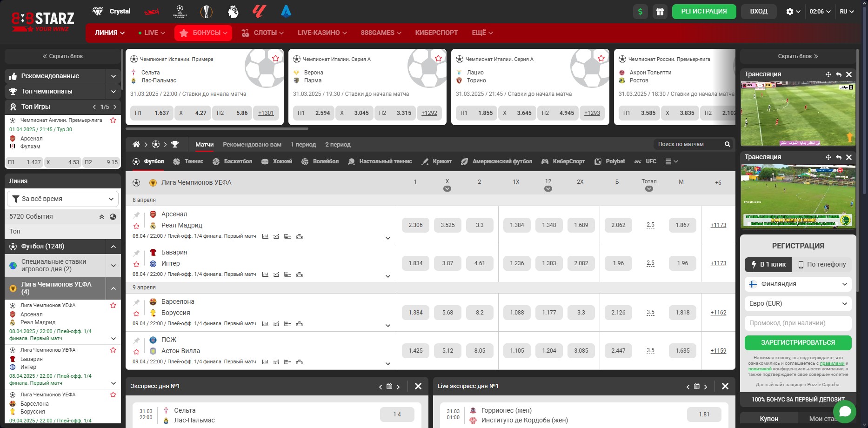Open +1173 more markets for Арсенал match
868x428 pixels.
tap(718, 225)
